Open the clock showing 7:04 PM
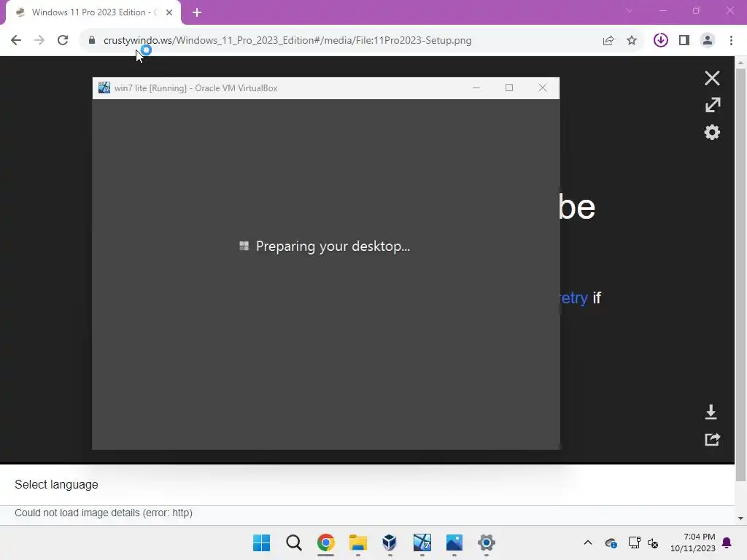The image size is (747, 560). [x=693, y=542]
